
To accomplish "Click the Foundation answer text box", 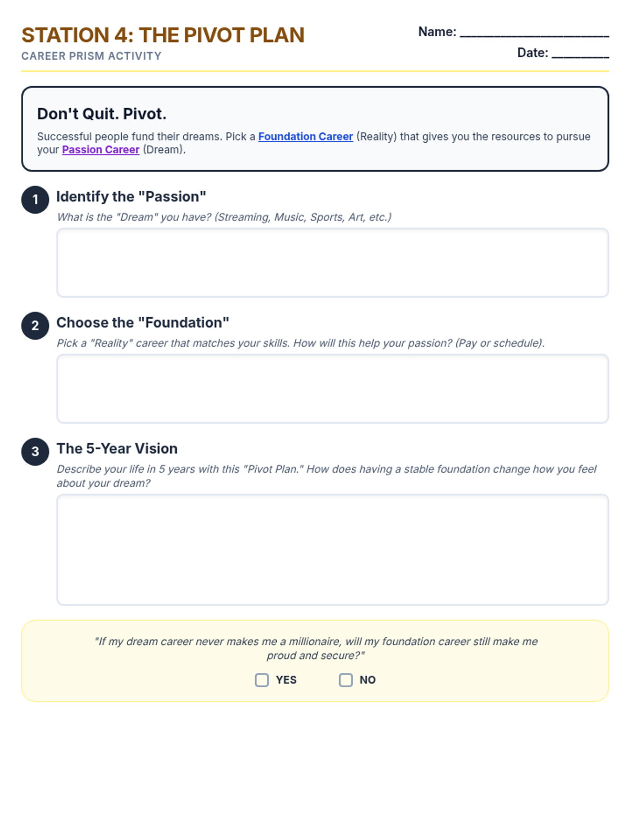I will [x=332, y=388].
